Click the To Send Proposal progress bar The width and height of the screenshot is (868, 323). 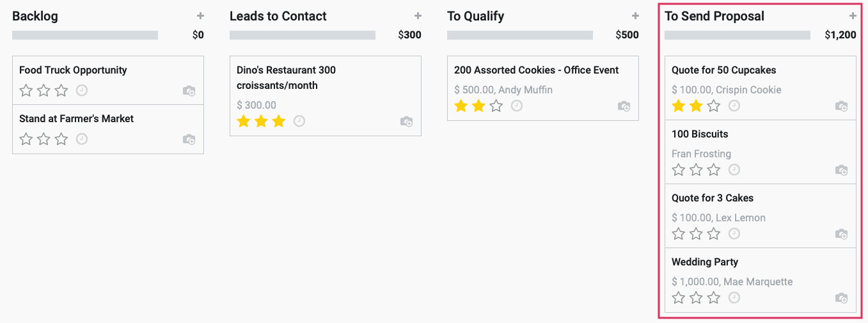coord(738,35)
